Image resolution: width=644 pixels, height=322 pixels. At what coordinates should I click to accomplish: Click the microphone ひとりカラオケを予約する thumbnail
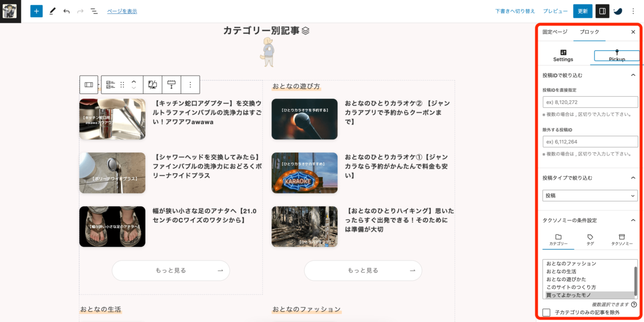304,119
